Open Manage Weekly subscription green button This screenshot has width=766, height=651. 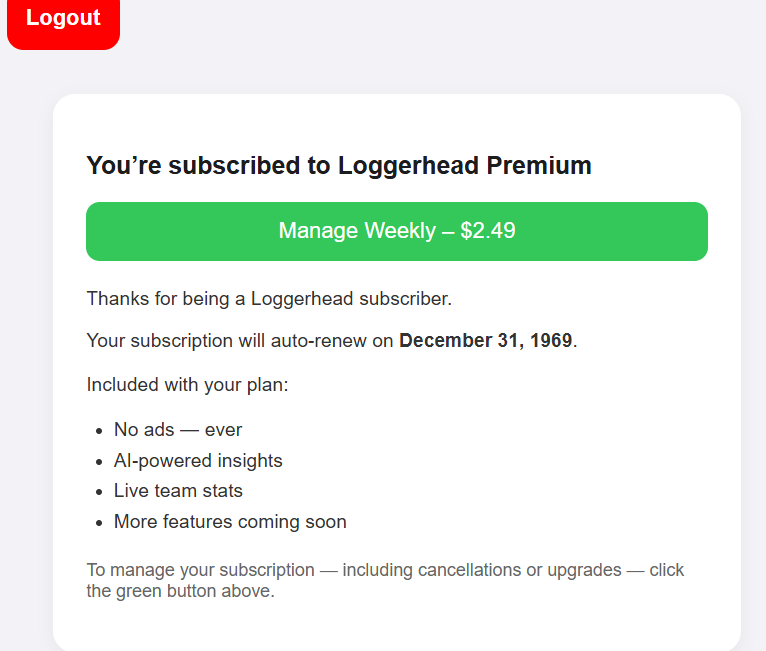click(396, 231)
